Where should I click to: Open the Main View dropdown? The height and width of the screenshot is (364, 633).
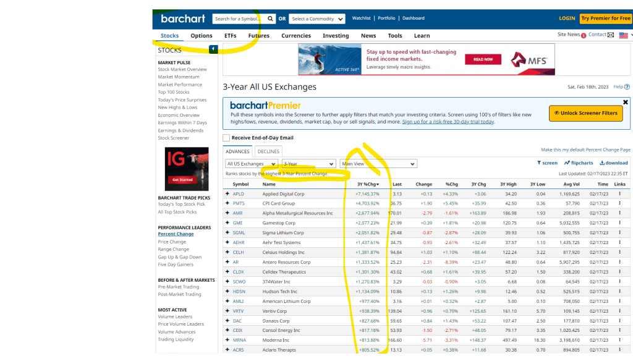pyautogui.click(x=378, y=164)
